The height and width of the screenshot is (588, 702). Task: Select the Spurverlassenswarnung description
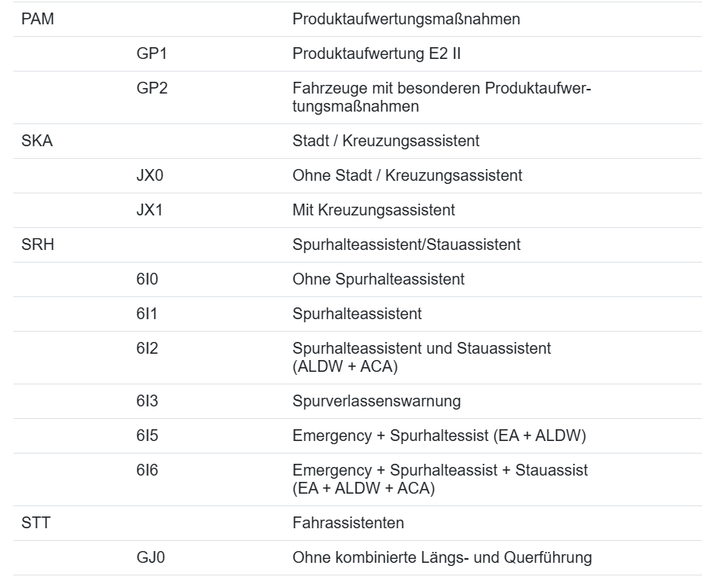tap(377, 401)
